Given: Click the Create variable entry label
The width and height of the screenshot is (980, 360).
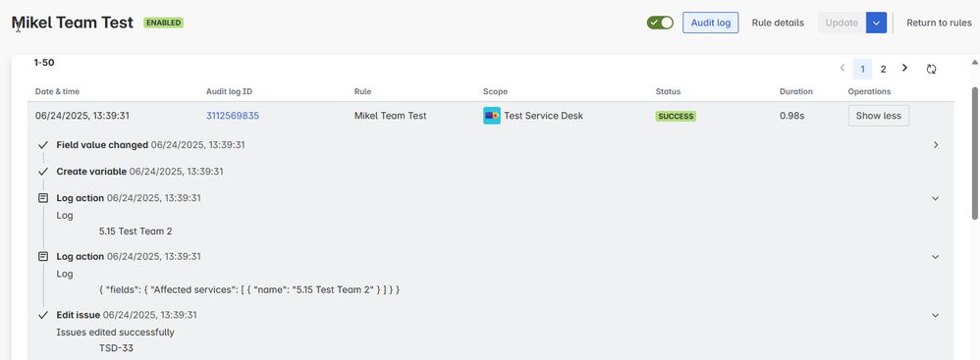Looking at the screenshot, I should click(91, 171).
